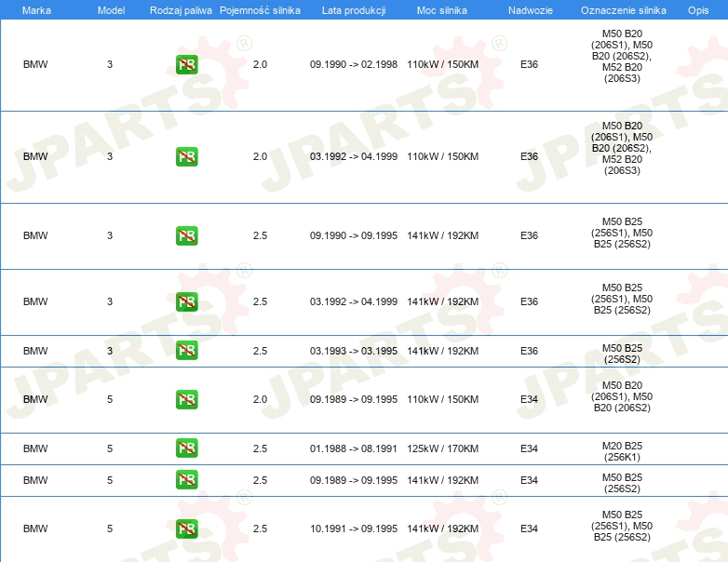The height and width of the screenshot is (562, 728).
Task: Select the Lata produkcji column header
Action: tap(354, 10)
